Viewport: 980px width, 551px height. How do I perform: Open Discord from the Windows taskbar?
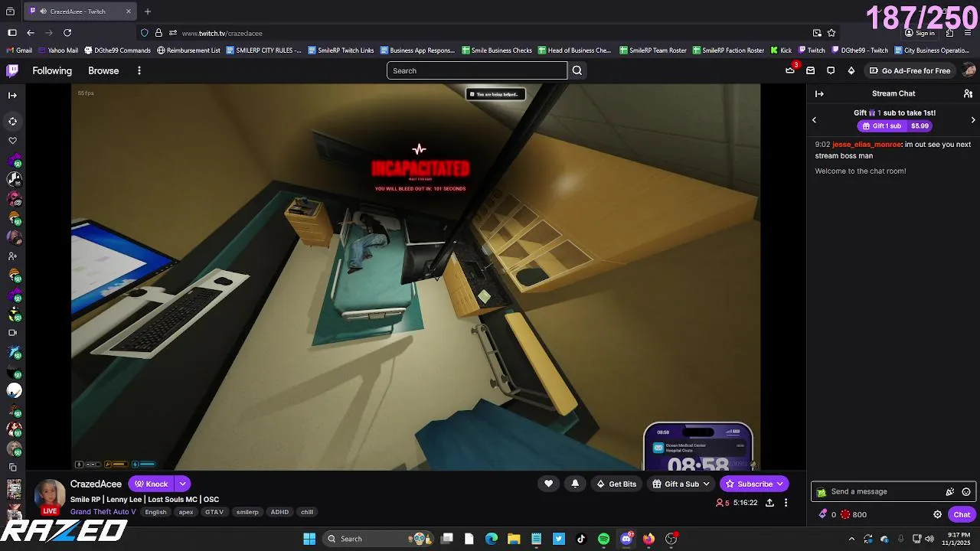click(x=626, y=539)
